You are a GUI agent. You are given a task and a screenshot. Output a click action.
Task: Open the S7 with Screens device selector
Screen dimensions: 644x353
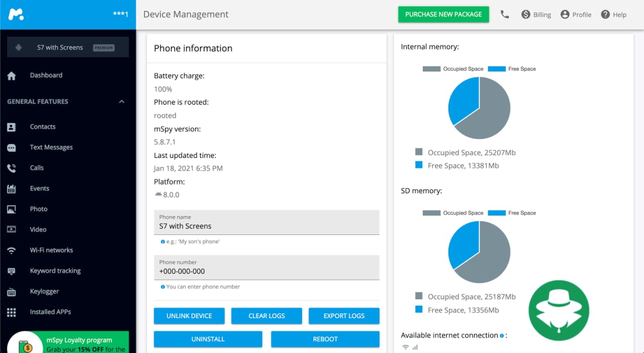tap(68, 48)
